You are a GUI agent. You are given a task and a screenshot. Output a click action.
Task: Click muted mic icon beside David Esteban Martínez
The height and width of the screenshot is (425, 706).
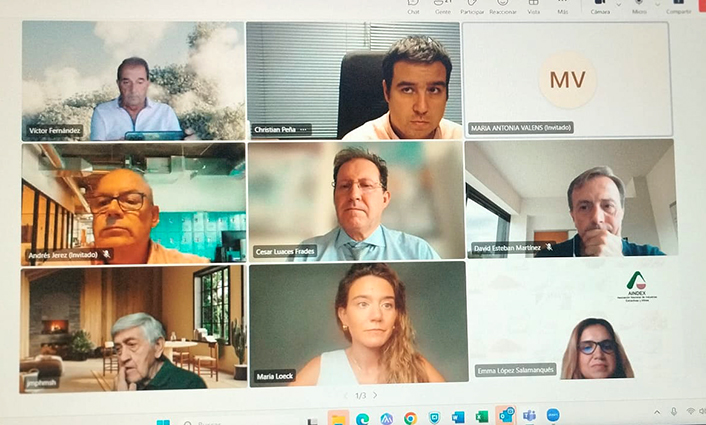[x=549, y=247]
